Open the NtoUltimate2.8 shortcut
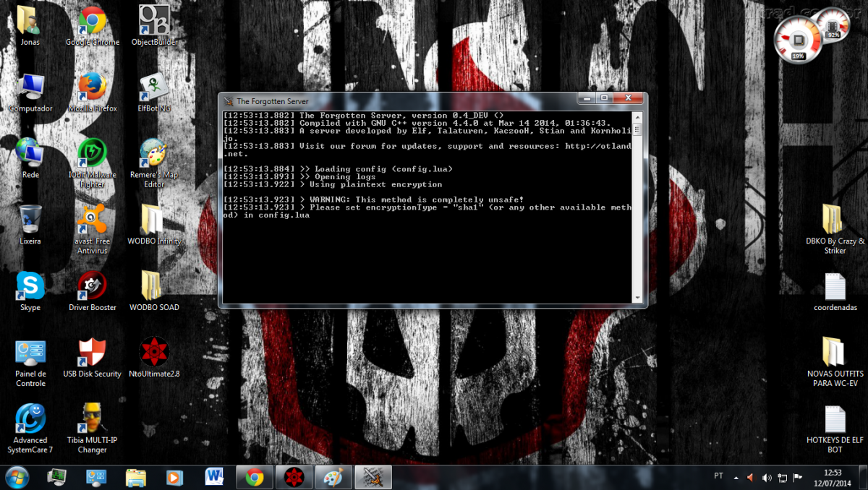The width and height of the screenshot is (868, 490). [154, 358]
